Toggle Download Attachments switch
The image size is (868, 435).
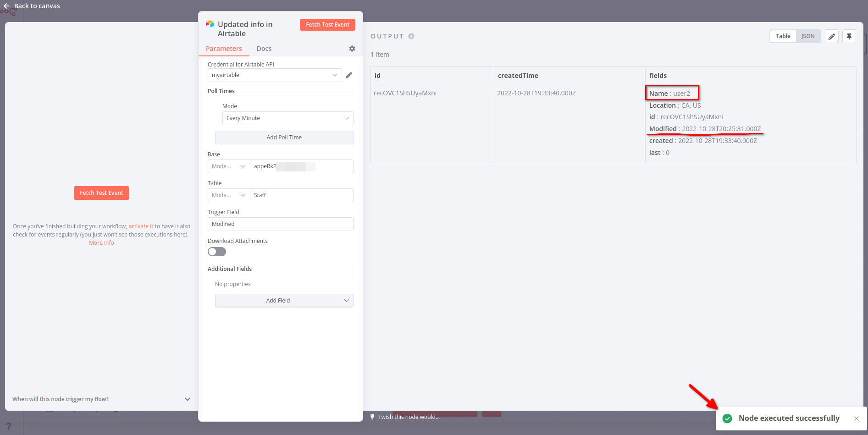click(x=217, y=252)
